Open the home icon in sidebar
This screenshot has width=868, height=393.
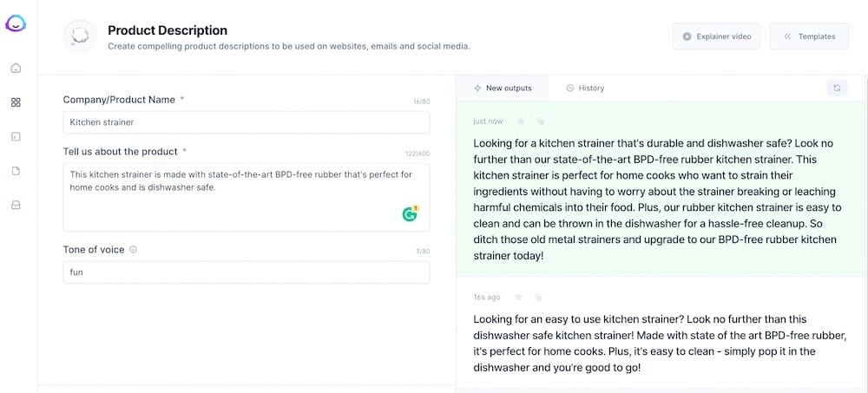[x=16, y=69]
